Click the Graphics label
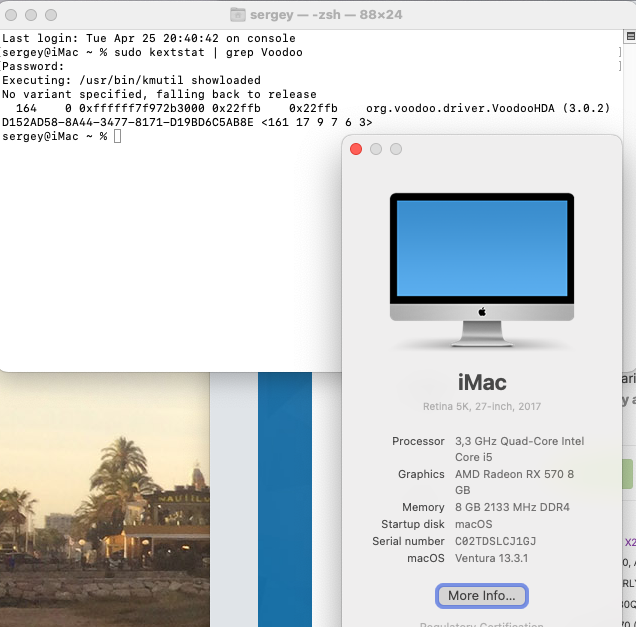The width and height of the screenshot is (636, 627). pos(421,474)
